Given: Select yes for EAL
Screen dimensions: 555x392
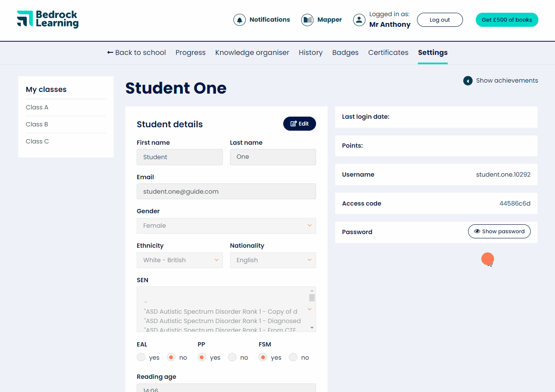Looking at the screenshot, I should click(141, 357).
